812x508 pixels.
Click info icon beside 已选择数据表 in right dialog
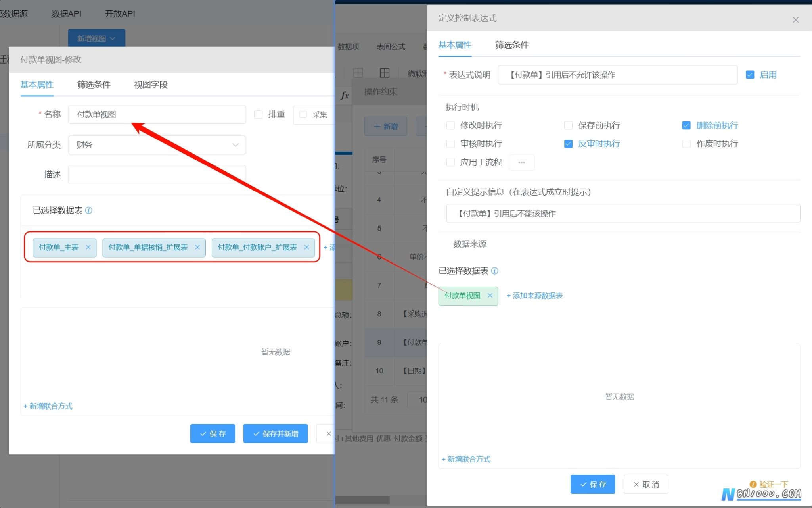[495, 271]
